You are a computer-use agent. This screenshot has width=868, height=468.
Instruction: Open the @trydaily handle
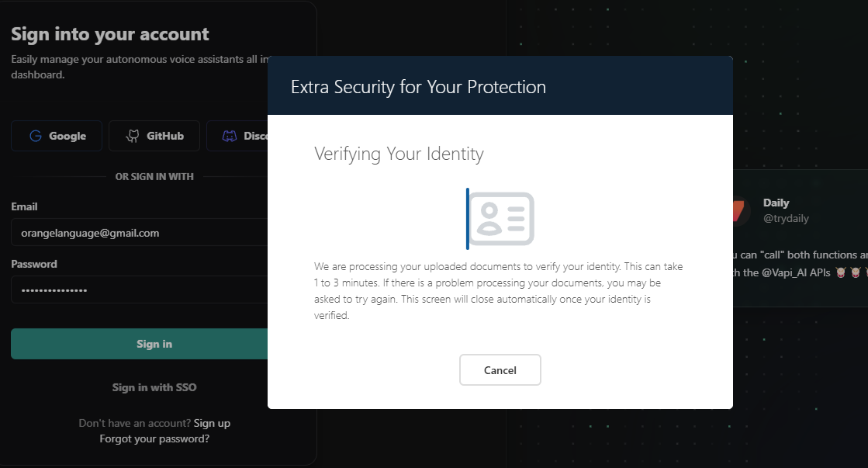786,218
